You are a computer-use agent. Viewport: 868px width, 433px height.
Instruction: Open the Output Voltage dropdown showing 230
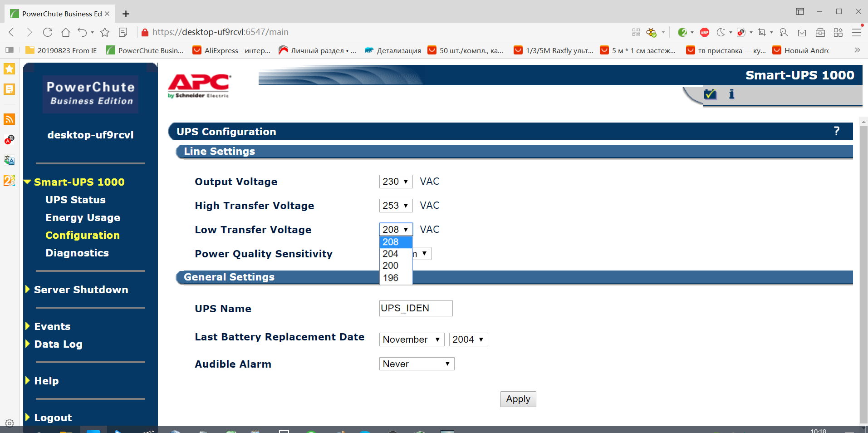point(396,182)
